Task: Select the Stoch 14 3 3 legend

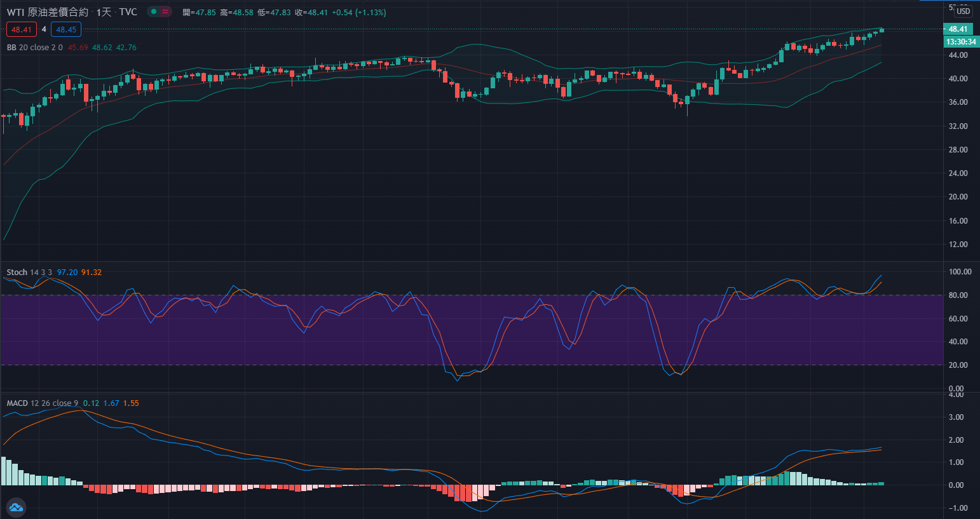Action: [29, 273]
